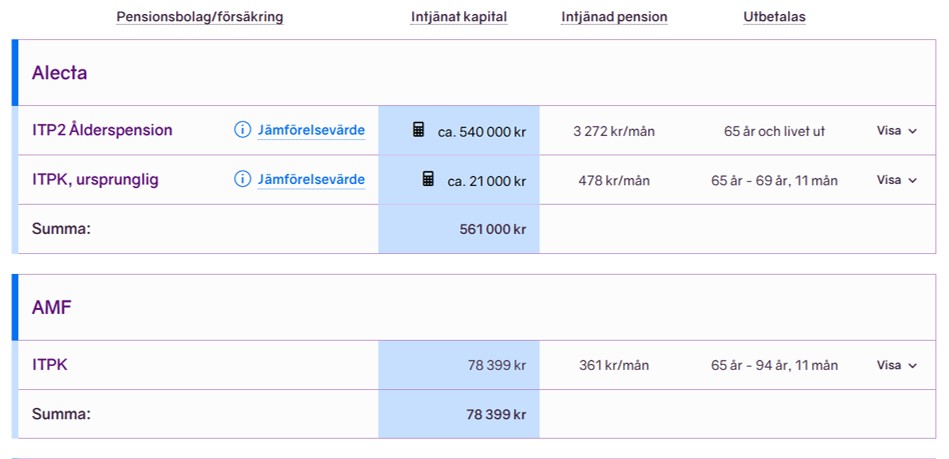The width and height of the screenshot is (949, 459).
Task: Select the ITP2 Ålderspension insurance name
Action: [102, 130]
